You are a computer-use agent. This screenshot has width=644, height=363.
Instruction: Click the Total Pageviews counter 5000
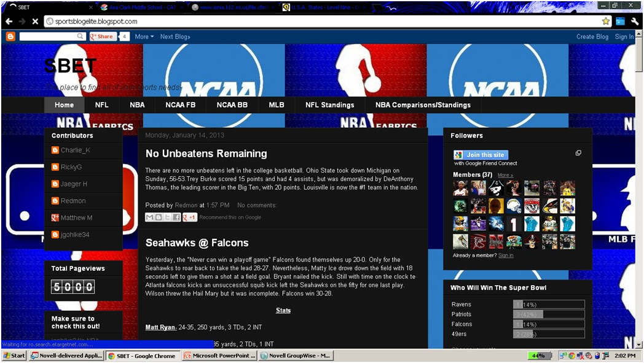(73, 287)
